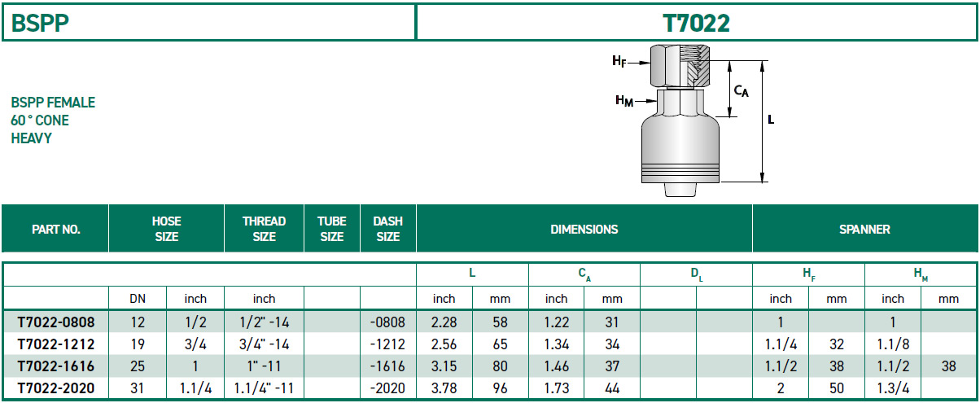
Task: Click HF mm value 50
Action: tap(837, 388)
